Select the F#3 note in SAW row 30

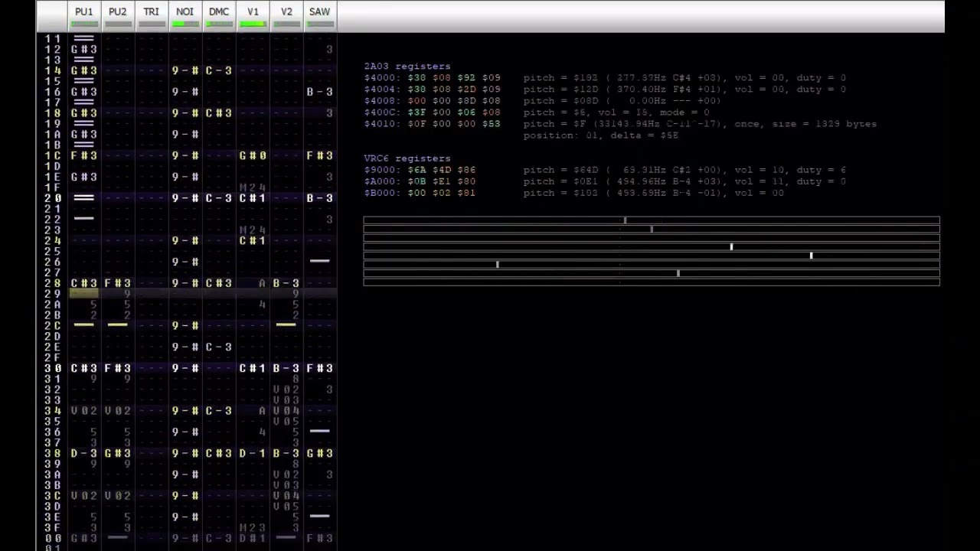click(320, 368)
